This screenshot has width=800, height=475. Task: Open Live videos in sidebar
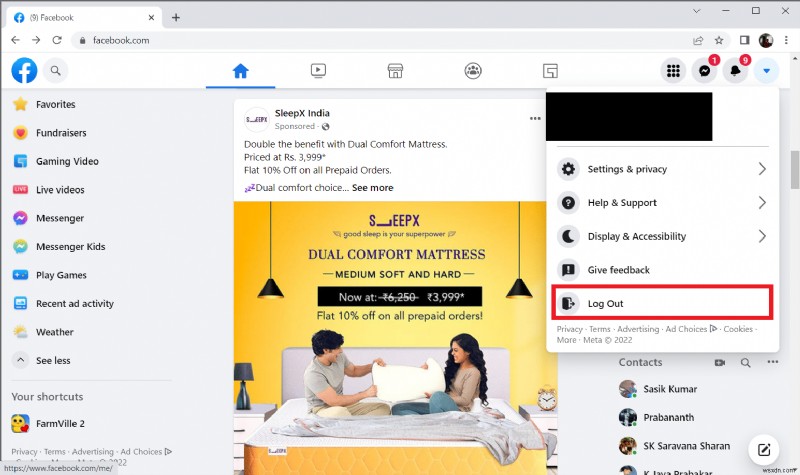click(x=60, y=190)
